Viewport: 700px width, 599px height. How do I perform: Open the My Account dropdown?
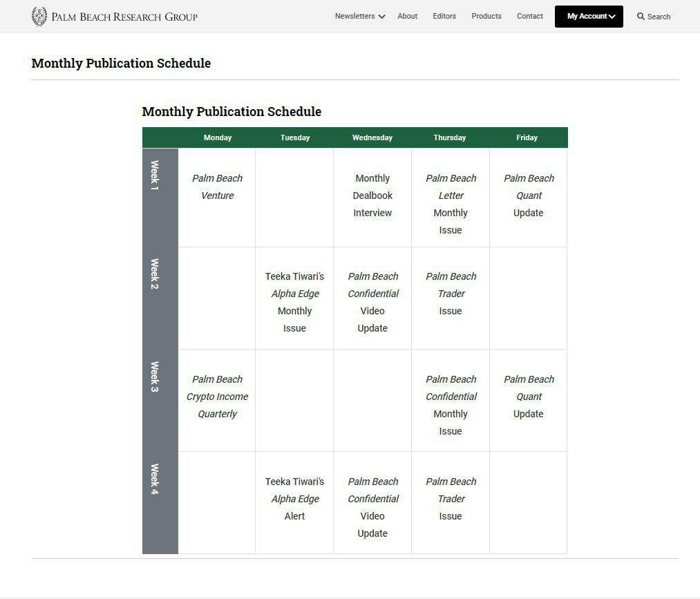[x=589, y=17]
